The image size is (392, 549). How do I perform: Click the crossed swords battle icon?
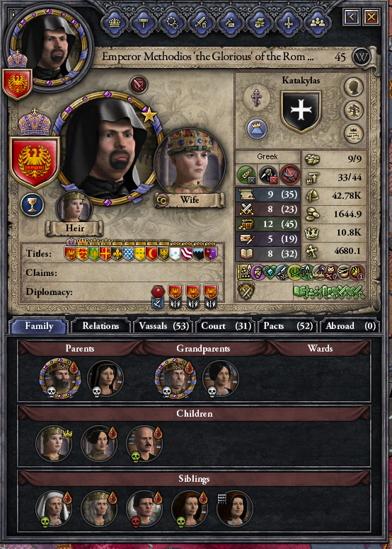click(x=246, y=291)
